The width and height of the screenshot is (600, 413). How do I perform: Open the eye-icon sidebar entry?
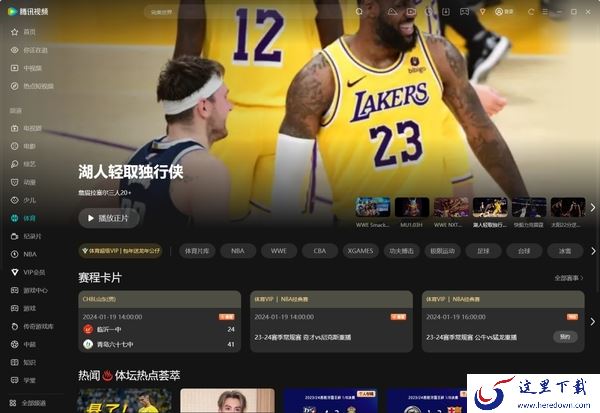click(29, 50)
